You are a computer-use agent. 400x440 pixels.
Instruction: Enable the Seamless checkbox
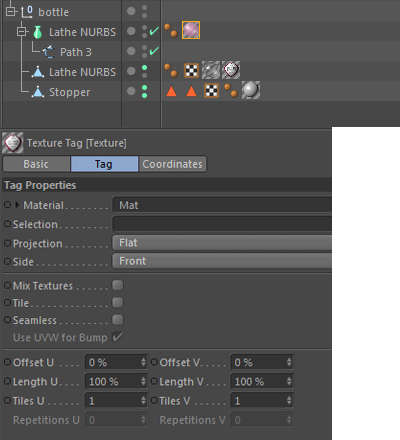118,320
